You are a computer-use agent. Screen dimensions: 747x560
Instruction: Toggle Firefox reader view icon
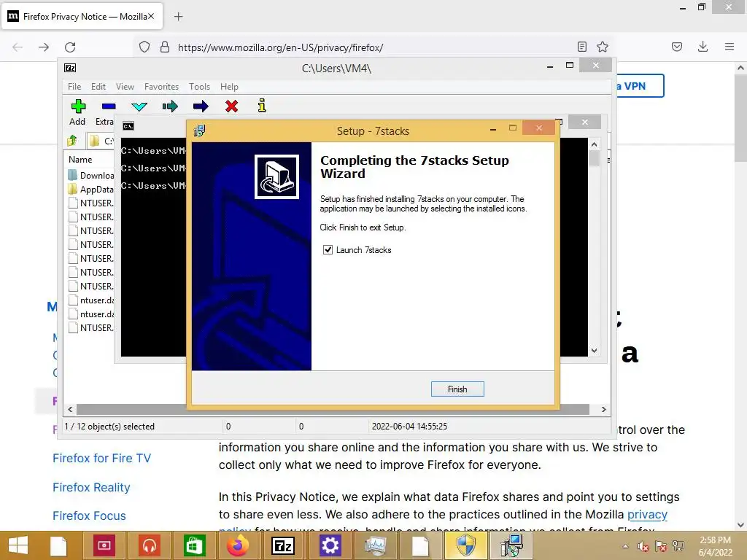tap(581, 47)
